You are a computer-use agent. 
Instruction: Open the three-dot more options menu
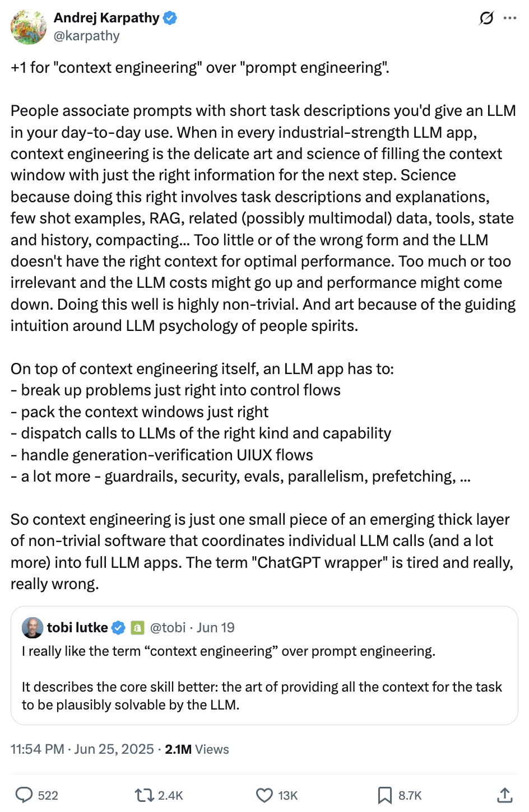tap(510, 18)
